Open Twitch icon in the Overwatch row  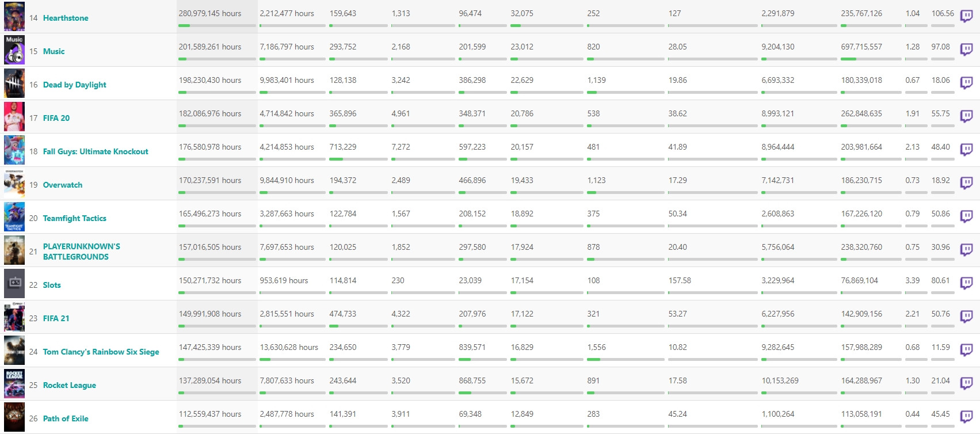click(x=966, y=184)
